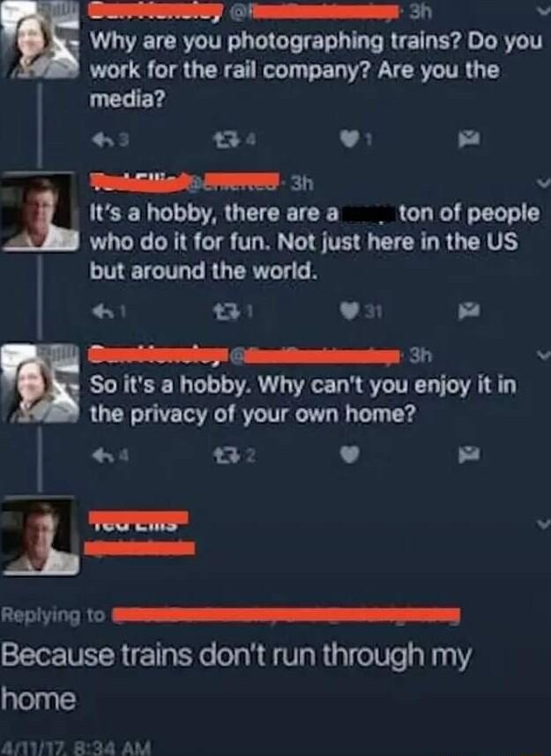
Task: Retweet the 'It's a hobby' tweet
Action: tap(224, 311)
